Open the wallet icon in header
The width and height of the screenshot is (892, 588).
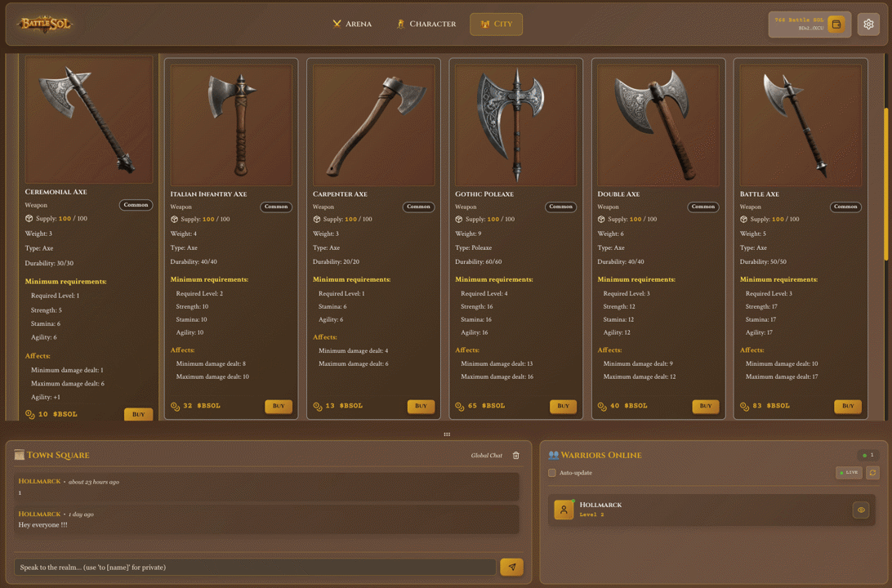pyautogui.click(x=836, y=24)
